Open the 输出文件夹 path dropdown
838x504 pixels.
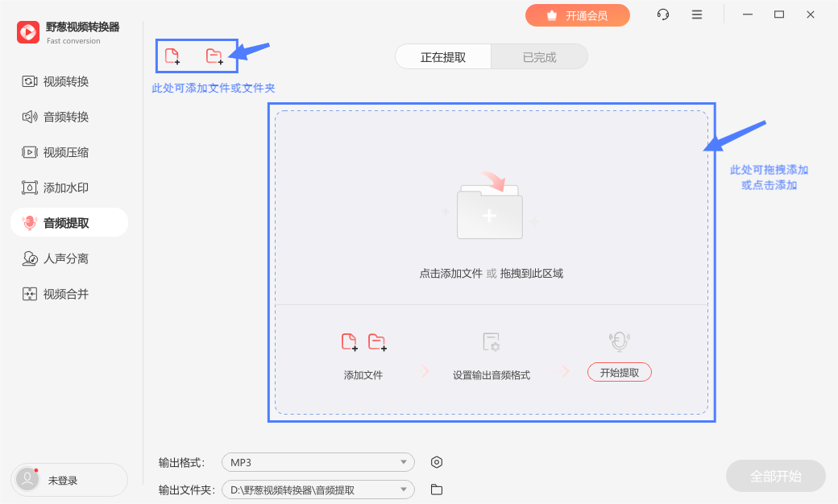click(318, 490)
